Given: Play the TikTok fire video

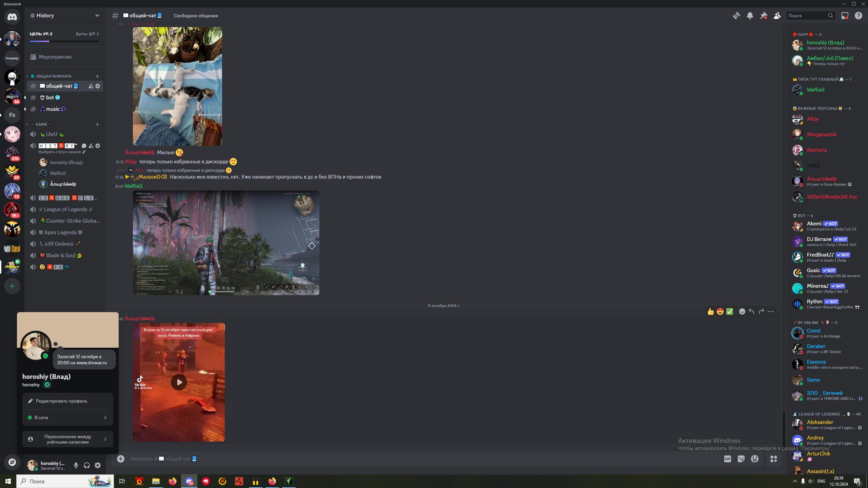Looking at the screenshot, I should (179, 382).
